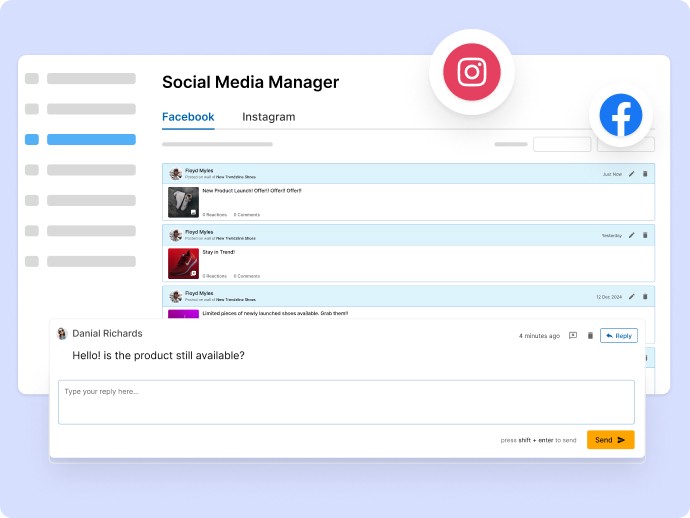The image size is (690, 518).
Task: Click the '0 Comments' count under 'Stay in Trend!'
Action: [x=246, y=276]
